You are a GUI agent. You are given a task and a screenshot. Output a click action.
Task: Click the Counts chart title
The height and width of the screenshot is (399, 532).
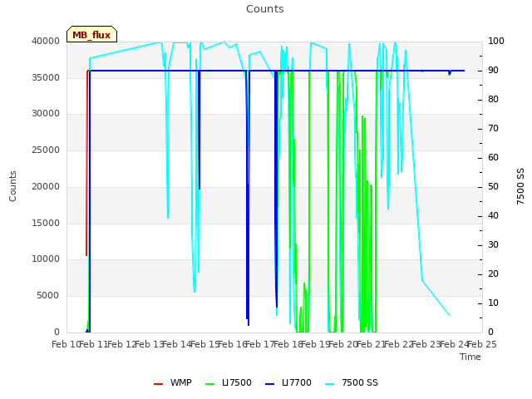pyautogui.click(x=265, y=9)
